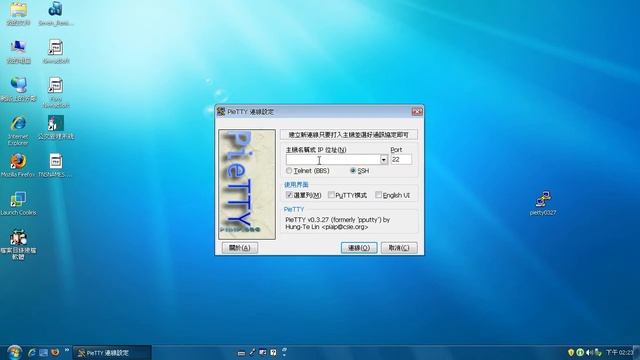The width and height of the screenshot is (640, 360).
Task: Click the PieTTY logo image
Action: [x=247, y=184]
